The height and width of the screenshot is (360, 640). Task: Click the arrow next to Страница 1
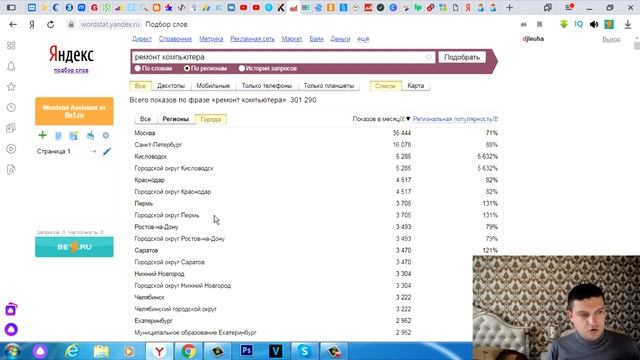(x=93, y=151)
